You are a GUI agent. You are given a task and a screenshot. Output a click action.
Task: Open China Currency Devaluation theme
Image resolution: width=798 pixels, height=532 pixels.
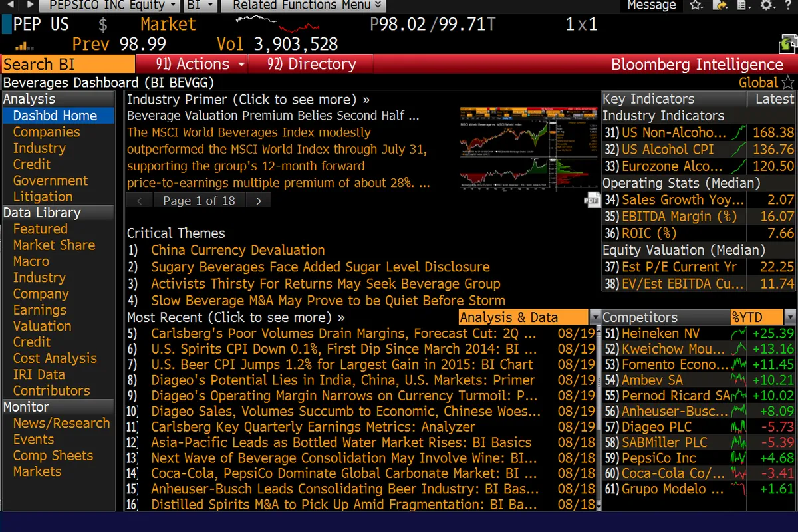click(x=238, y=250)
